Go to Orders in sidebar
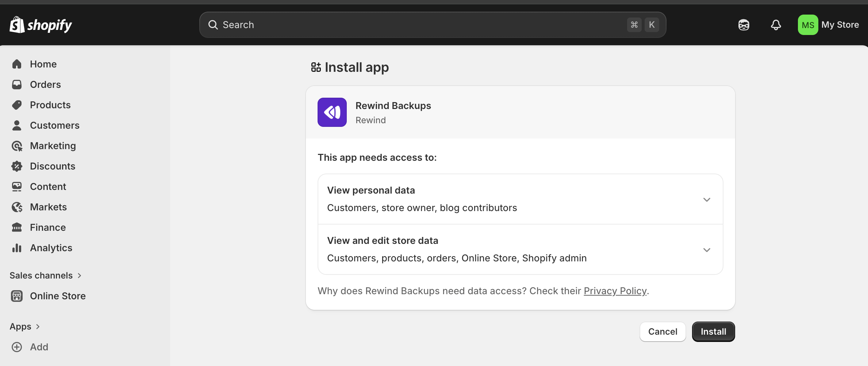 45,85
